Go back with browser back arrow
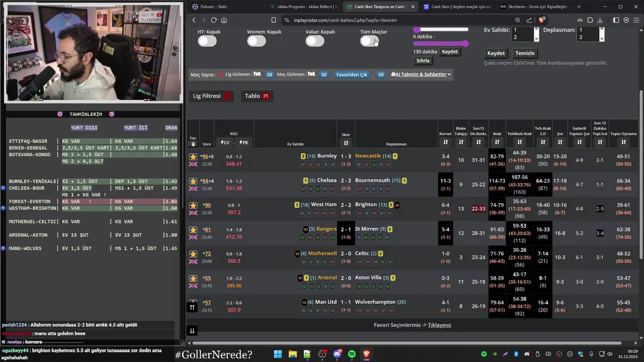 tap(194, 20)
